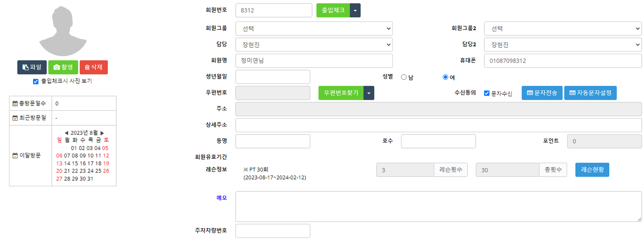644x240 pixels.
Task: Click the 파일 file upload button
Action: tap(32, 67)
